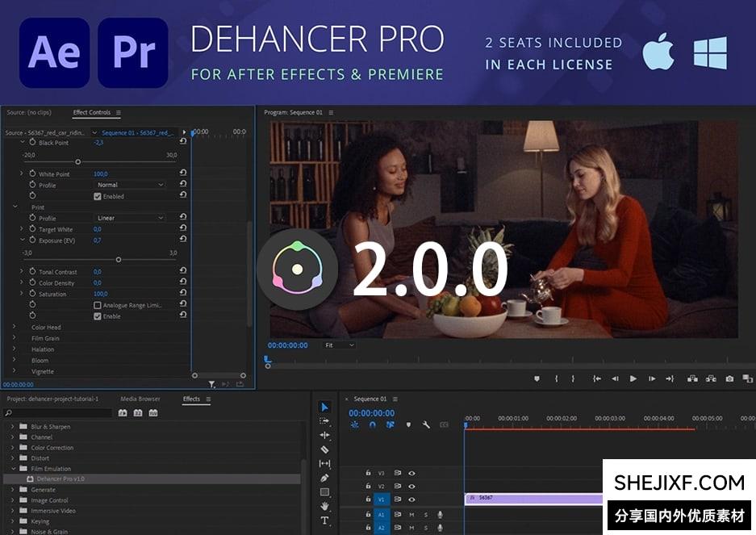This screenshot has height=535, width=756.
Task: Select the Selection tool arrow
Action: pos(324,408)
